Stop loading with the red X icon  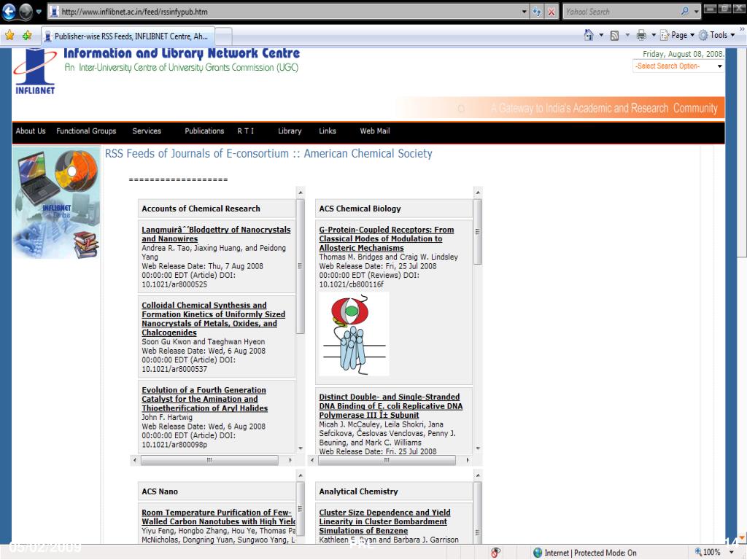pyautogui.click(x=551, y=12)
